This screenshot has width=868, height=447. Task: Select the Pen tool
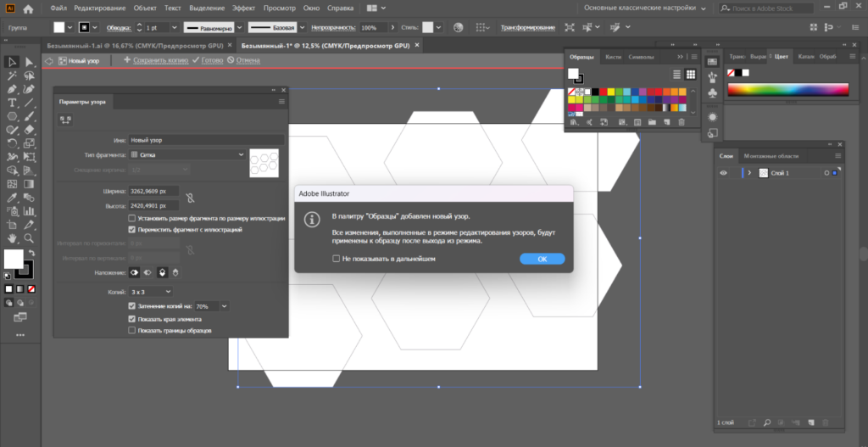[12, 89]
